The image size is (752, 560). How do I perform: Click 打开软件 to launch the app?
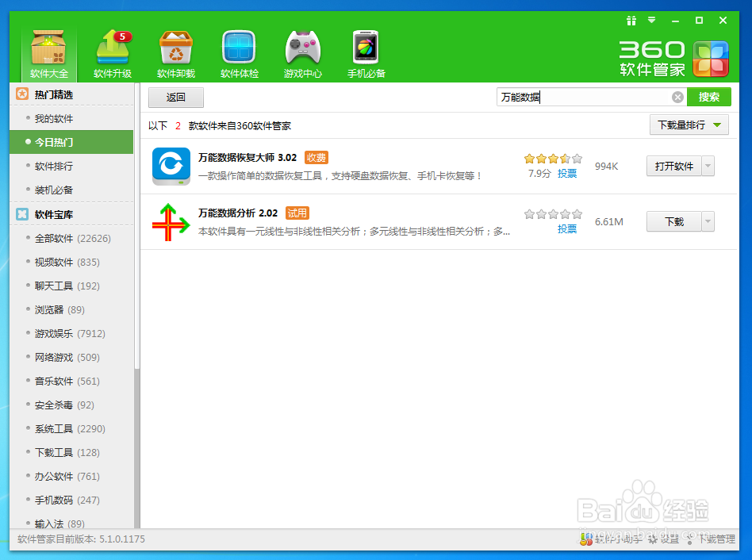point(673,167)
